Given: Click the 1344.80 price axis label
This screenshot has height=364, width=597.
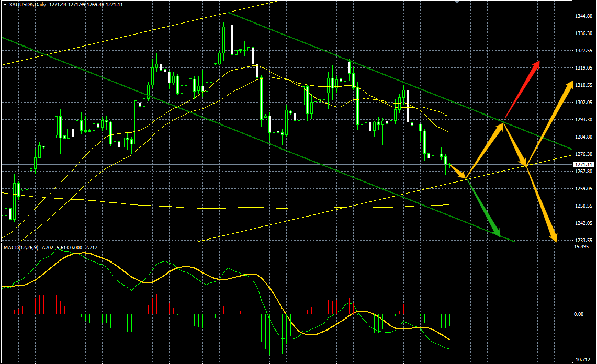Looking at the screenshot, I should pos(584,16).
